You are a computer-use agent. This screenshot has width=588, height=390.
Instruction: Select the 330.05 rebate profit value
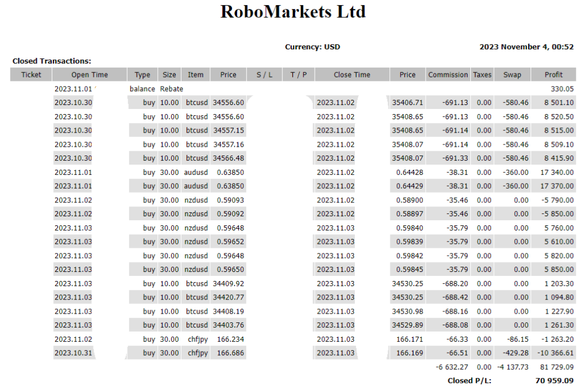[562, 89]
